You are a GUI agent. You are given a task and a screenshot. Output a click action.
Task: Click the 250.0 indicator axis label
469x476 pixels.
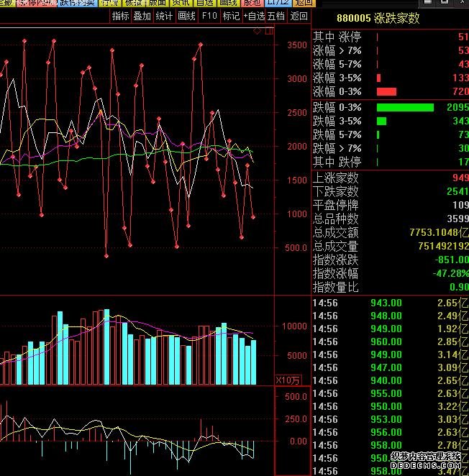pos(296,419)
